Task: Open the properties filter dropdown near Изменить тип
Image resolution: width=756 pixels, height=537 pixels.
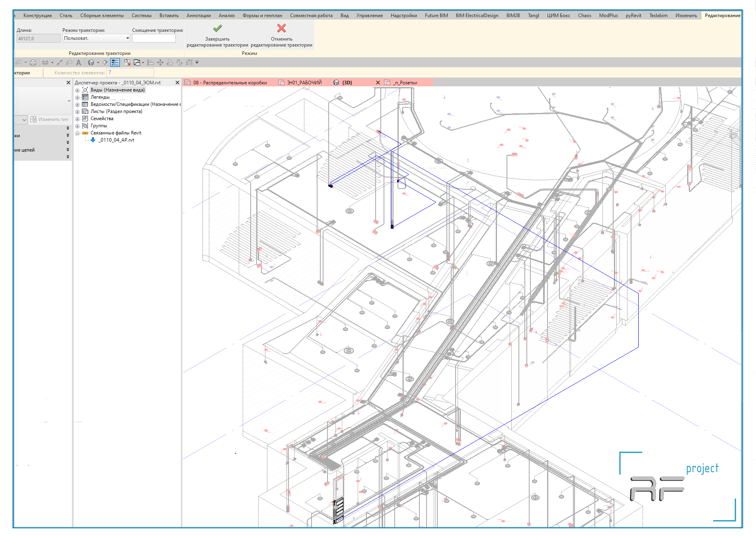Action: [x=24, y=119]
